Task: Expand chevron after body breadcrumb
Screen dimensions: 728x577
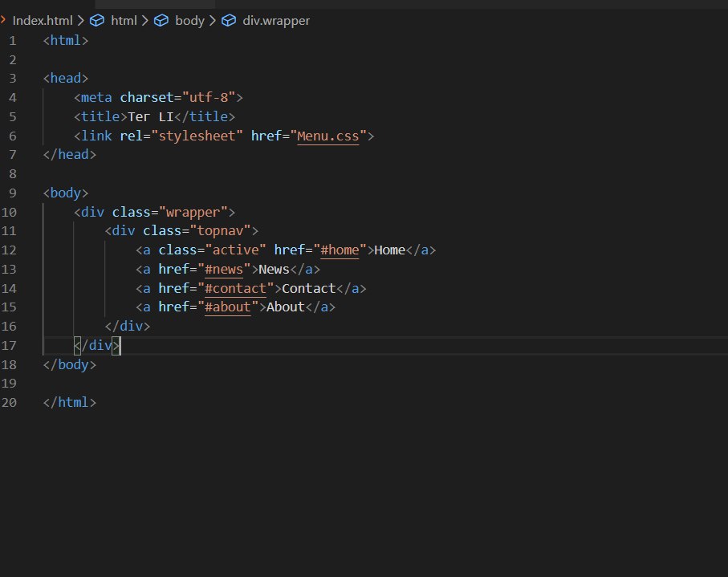Action: tap(212, 20)
